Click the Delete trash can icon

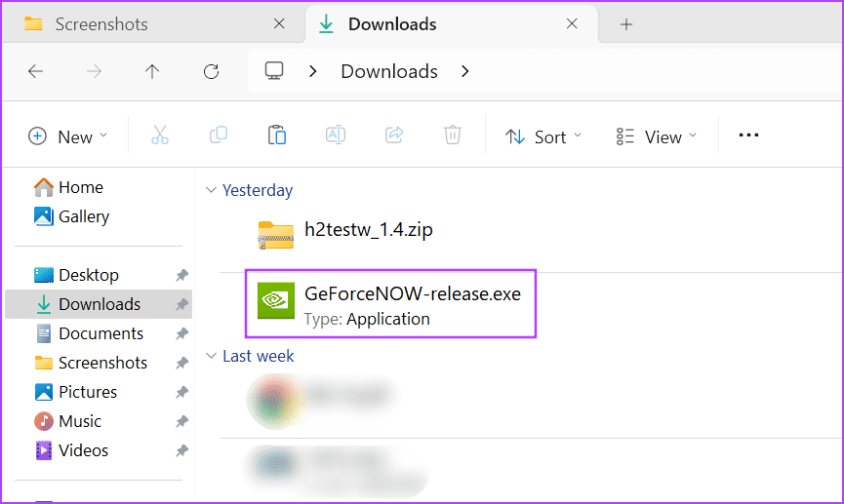(x=453, y=135)
